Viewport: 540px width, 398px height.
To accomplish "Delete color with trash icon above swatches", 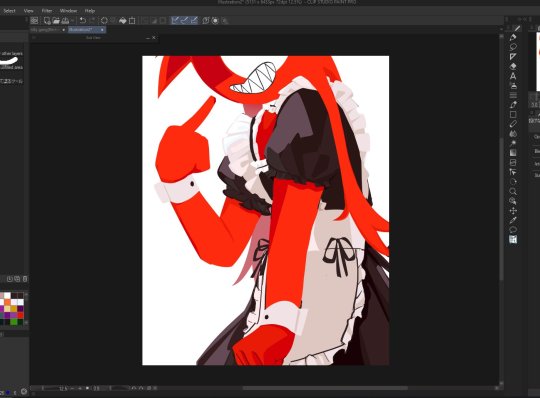I will coord(25,279).
